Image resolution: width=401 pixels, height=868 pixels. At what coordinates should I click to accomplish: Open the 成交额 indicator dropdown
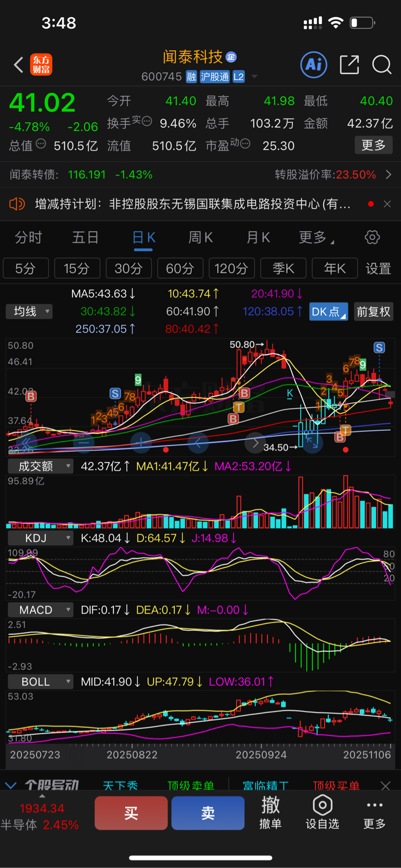40,466
